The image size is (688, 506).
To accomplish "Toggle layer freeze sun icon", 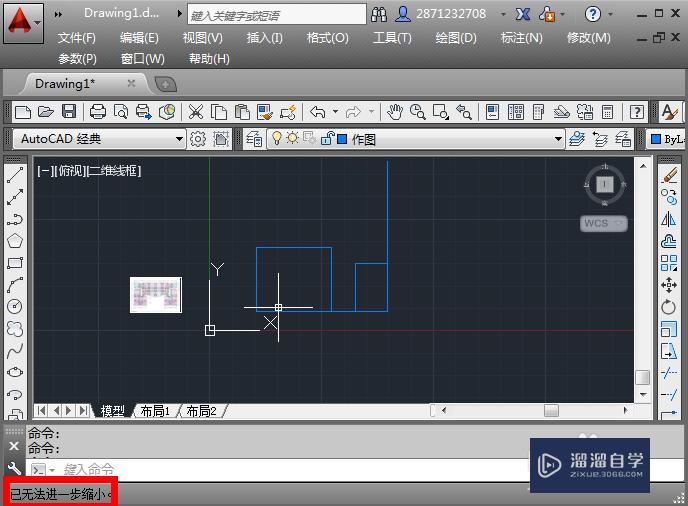I will (x=292, y=138).
